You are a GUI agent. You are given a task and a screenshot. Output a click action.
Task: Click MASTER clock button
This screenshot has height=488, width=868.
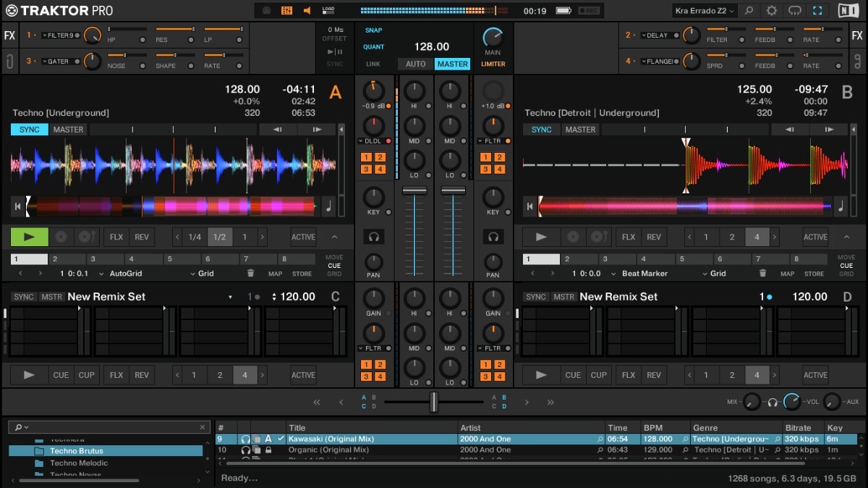coord(452,64)
